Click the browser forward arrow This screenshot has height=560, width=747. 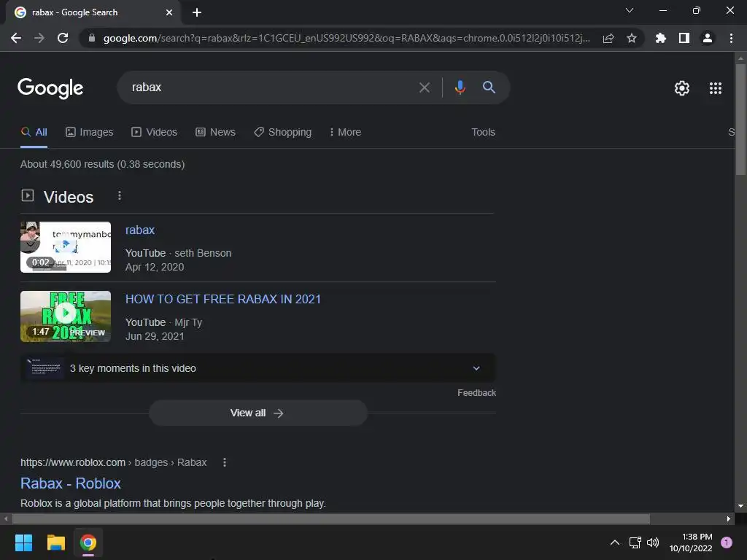click(x=39, y=38)
